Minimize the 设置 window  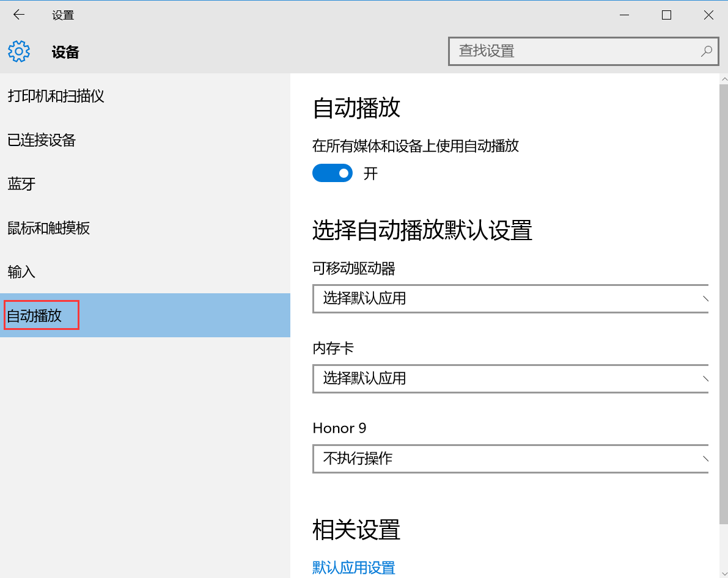click(x=624, y=15)
